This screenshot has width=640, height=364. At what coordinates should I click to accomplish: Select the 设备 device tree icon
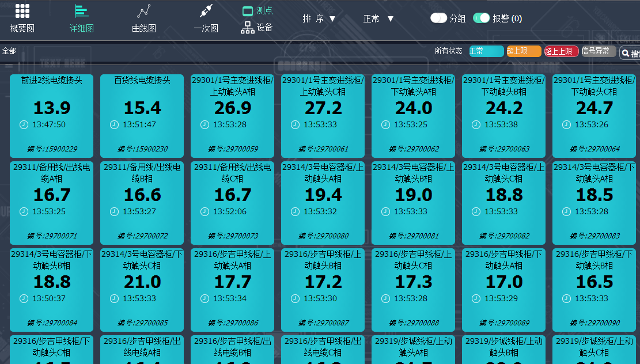pyautogui.click(x=247, y=27)
